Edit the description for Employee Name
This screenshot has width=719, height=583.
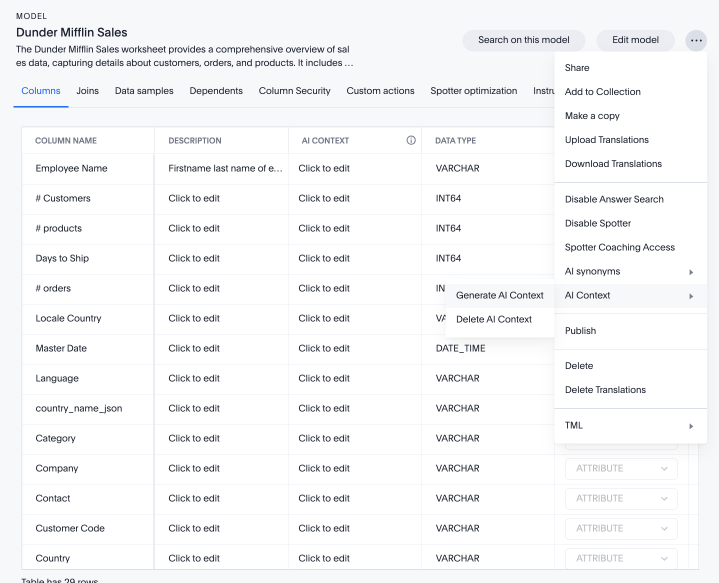[x=225, y=169]
